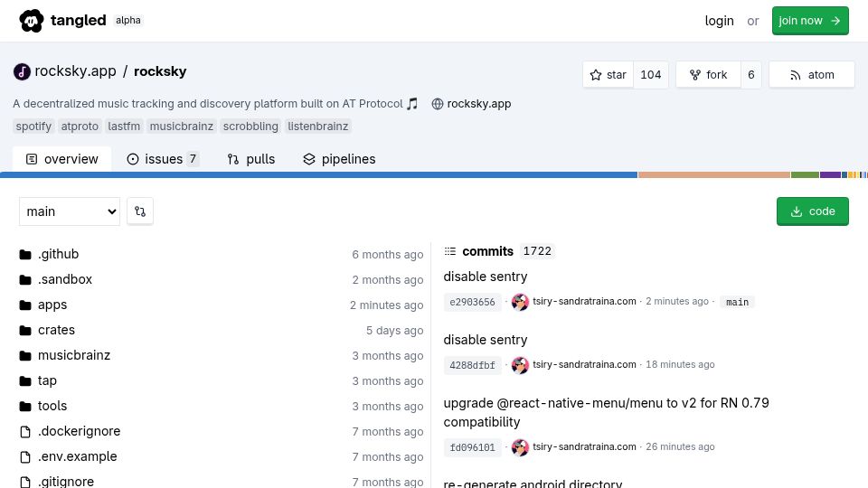The height and width of the screenshot is (488, 868).
Task: Open the crates folder name
Action: 56,331
